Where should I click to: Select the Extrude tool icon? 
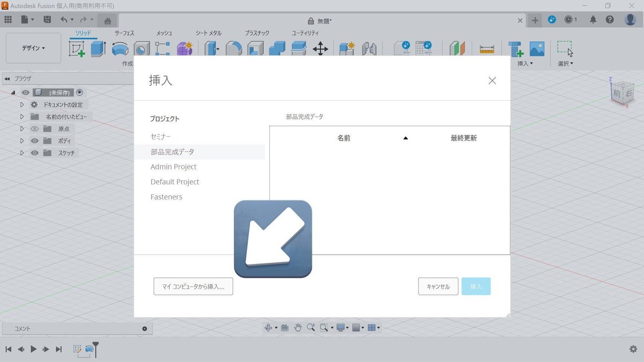click(98, 49)
